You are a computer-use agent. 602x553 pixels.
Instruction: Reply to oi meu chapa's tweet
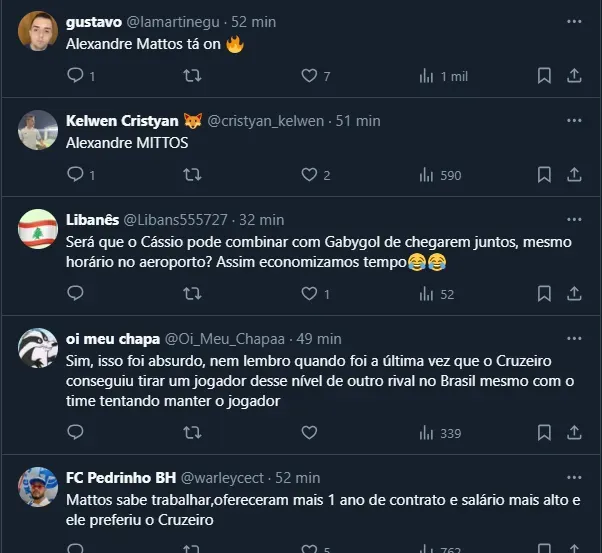(x=76, y=433)
